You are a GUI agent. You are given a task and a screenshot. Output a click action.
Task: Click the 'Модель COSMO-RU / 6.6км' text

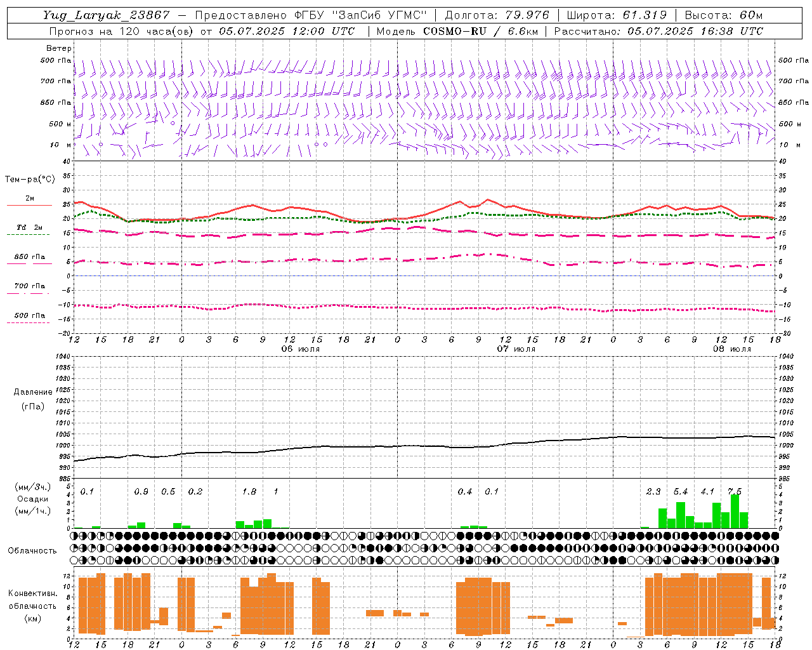pyautogui.click(x=457, y=31)
